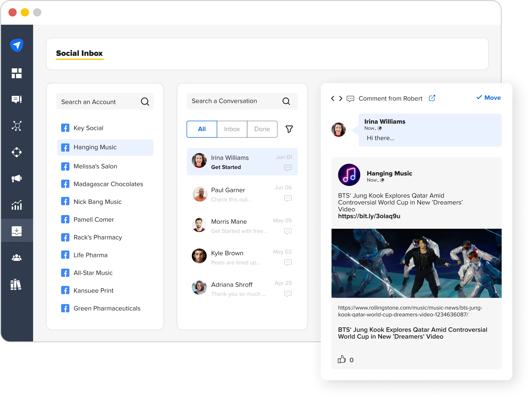Click the network connections icon in the sidebar
Screen dimensions: 532x400
click(17, 126)
